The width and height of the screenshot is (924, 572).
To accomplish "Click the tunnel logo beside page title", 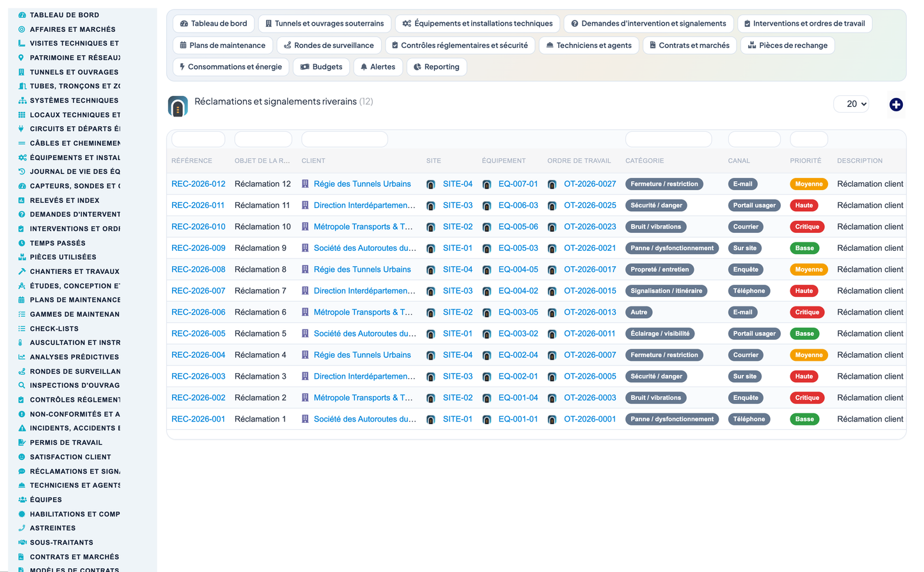I will pos(178,106).
